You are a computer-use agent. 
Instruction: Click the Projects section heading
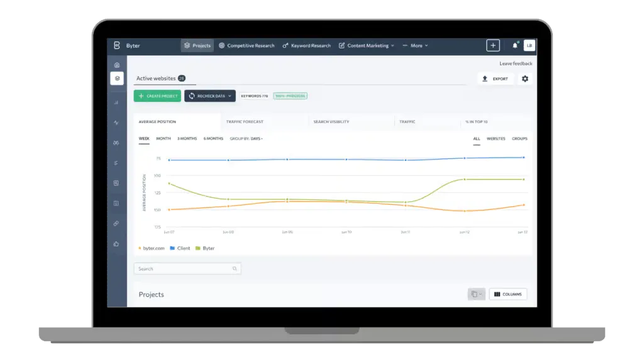tap(151, 295)
